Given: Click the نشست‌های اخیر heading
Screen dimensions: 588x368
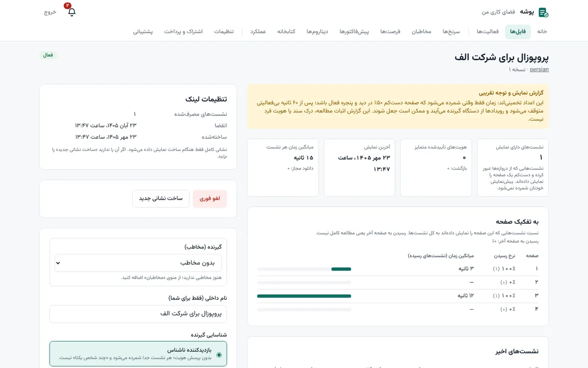Looking at the screenshot, I should [517, 351].
